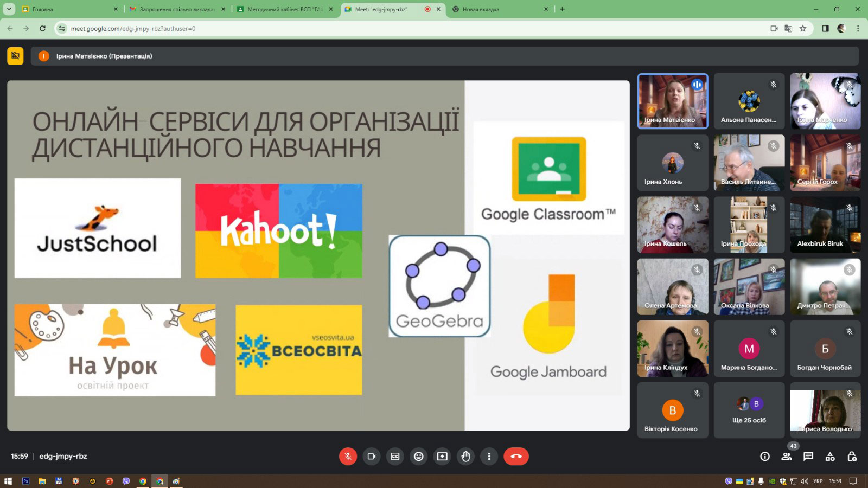The height and width of the screenshot is (488, 868).
Task: Open a new browser tab with the plus button
Action: tap(563, 9)
